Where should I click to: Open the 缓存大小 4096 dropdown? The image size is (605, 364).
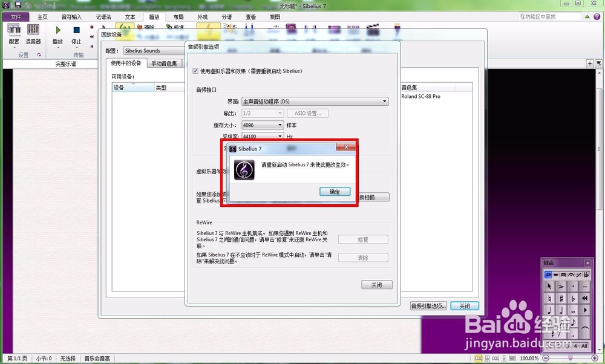pyautogui.click(x=263, y=125)
